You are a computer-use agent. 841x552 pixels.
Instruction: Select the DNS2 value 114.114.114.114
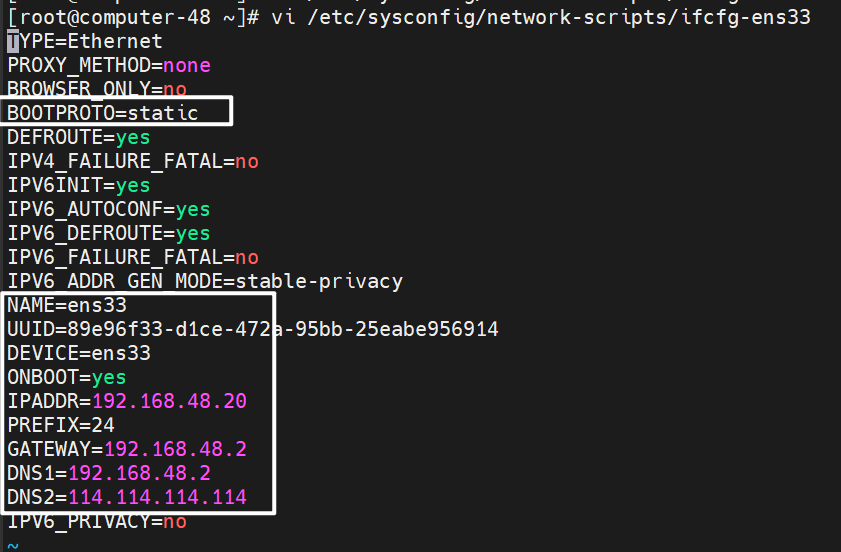pos(157,497)
